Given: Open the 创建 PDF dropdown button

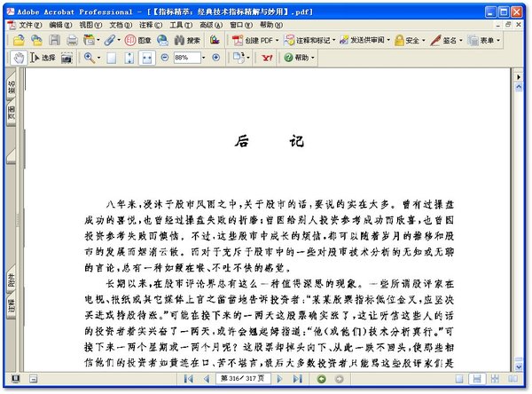Looking at the screenshot, I should 255,41.
